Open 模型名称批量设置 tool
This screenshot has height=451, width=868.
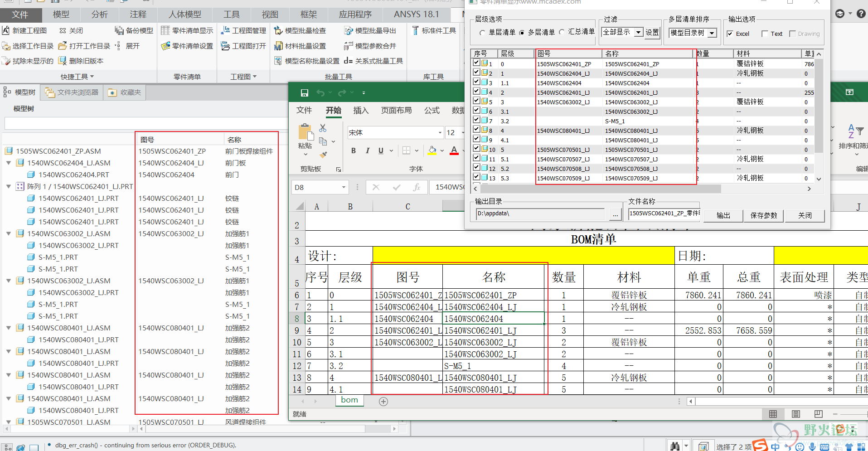click(x=307, y=61)
